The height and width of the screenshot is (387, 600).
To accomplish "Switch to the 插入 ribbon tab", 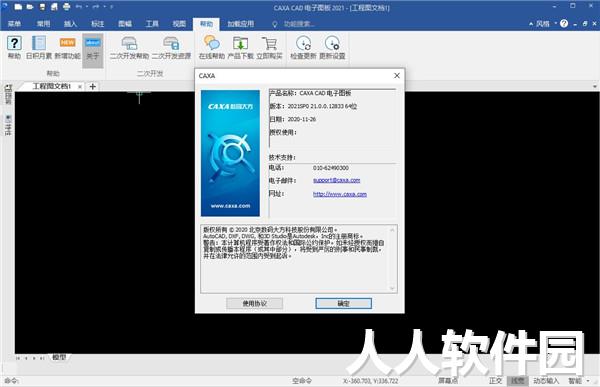I will 70,24.
